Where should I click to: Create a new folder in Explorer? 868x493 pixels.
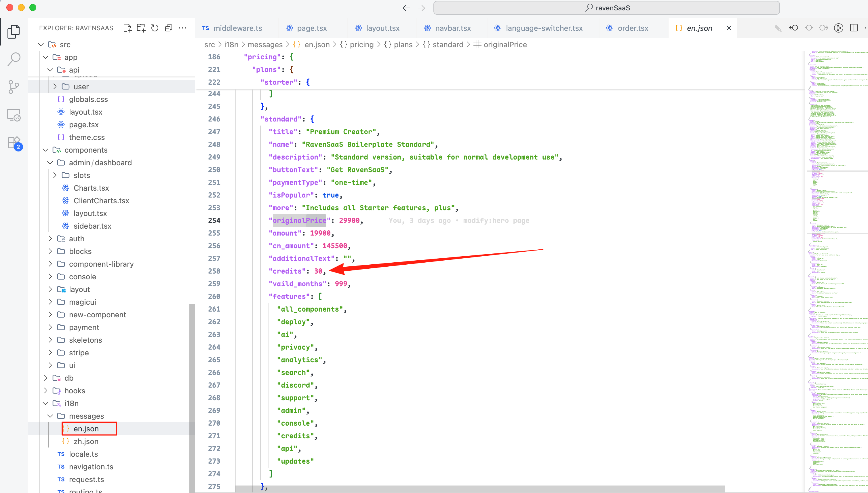[x=141, y=28]
